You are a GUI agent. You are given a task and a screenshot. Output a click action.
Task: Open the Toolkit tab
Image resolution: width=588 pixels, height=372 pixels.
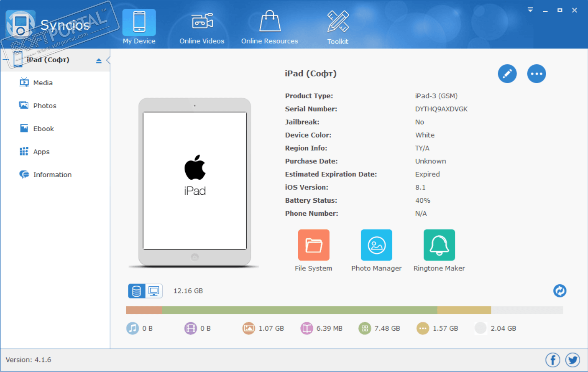(338, 27)
